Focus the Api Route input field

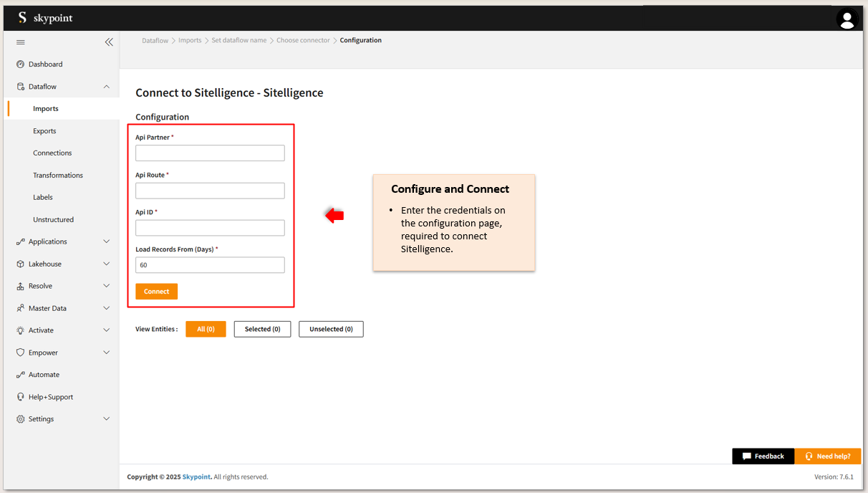210,191
